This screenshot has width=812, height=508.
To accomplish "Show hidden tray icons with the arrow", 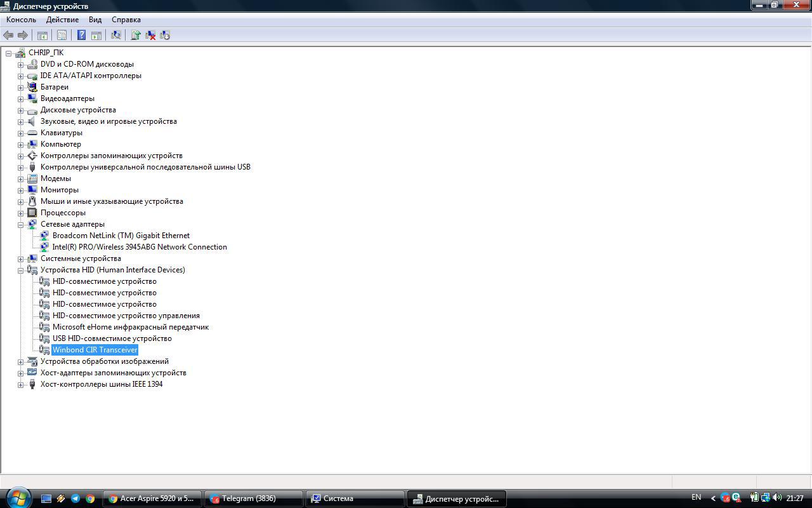I will [x=714, y=498].
